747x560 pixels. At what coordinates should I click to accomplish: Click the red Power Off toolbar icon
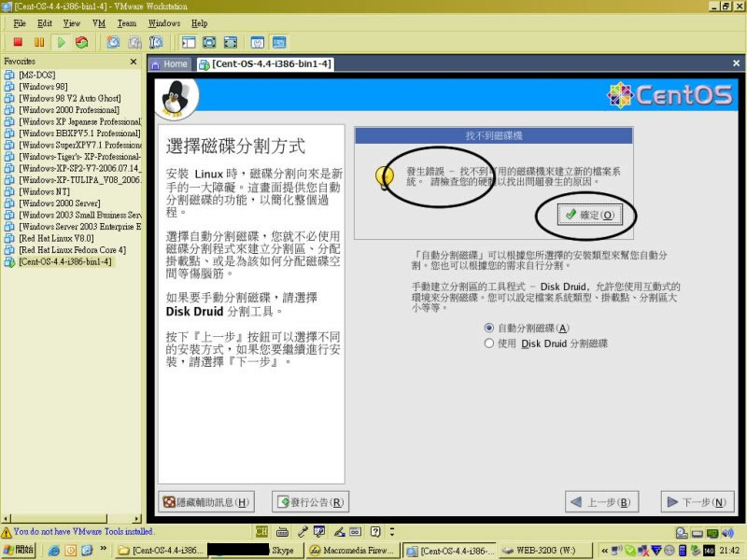[18, 42]
